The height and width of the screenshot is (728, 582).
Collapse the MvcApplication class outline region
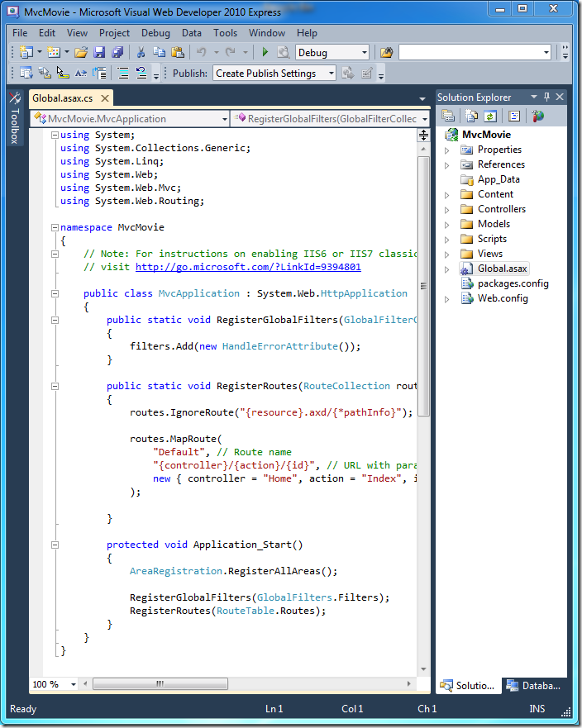click(x=55, y=293)
